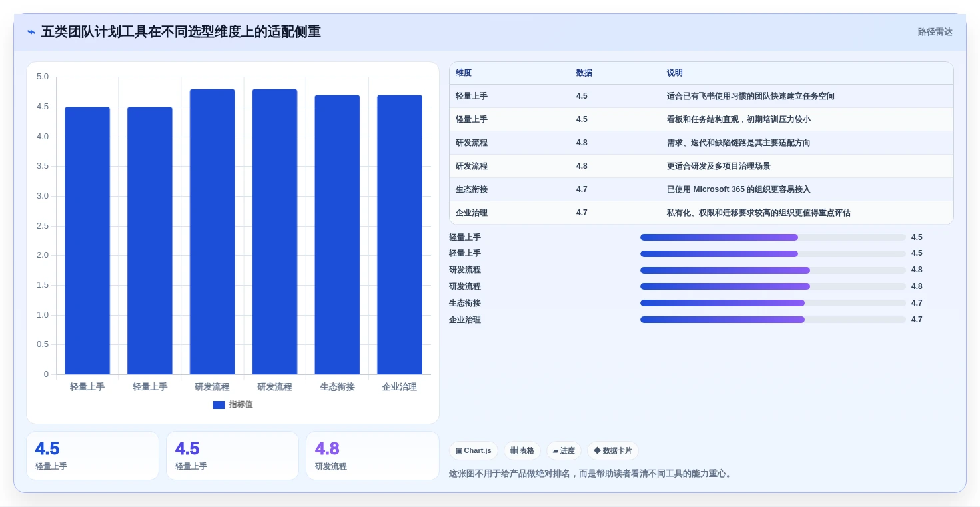This screenshot has height=507, width=980.
Task: Click row text 适合已有飞书使用习惯的团队快速建立任务空间
Action: click(751, 96)
